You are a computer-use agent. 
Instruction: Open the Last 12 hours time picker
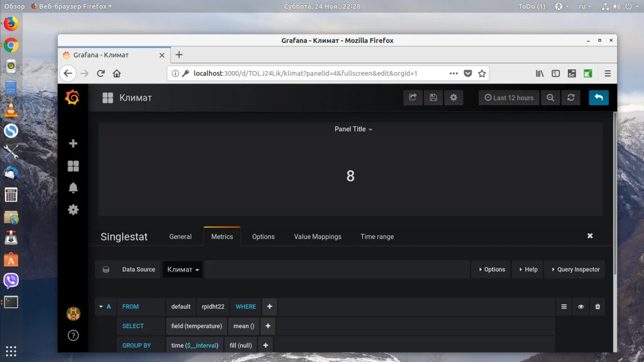click(x=509, y=97)
